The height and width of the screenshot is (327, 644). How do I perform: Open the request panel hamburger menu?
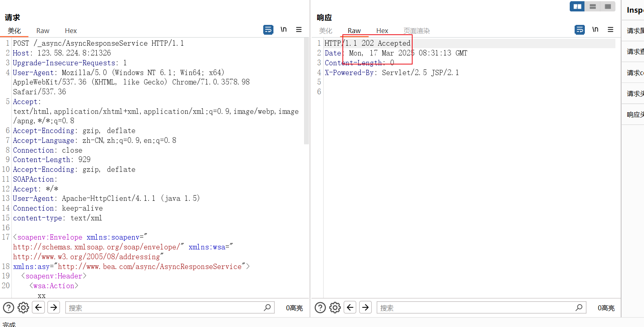tap(299, 30)
